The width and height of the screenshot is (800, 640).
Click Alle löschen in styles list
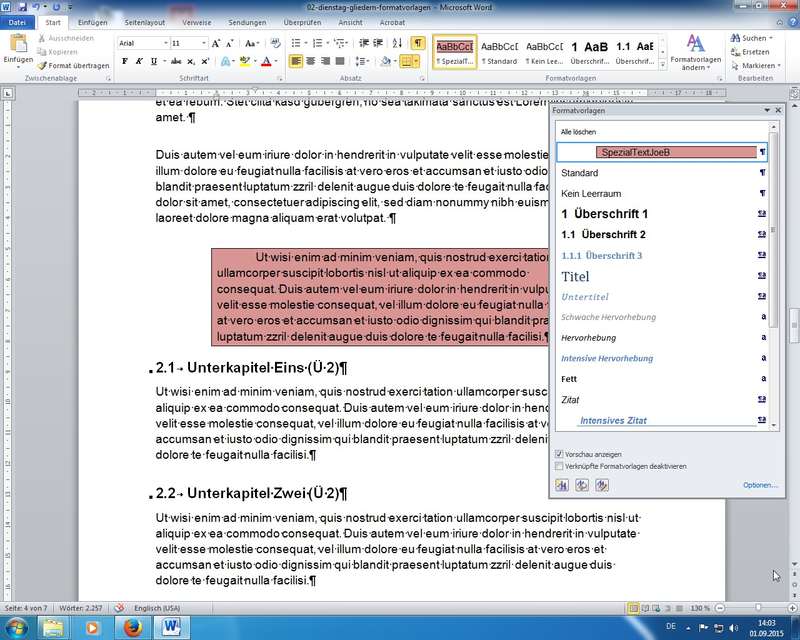tap(578, 132)
